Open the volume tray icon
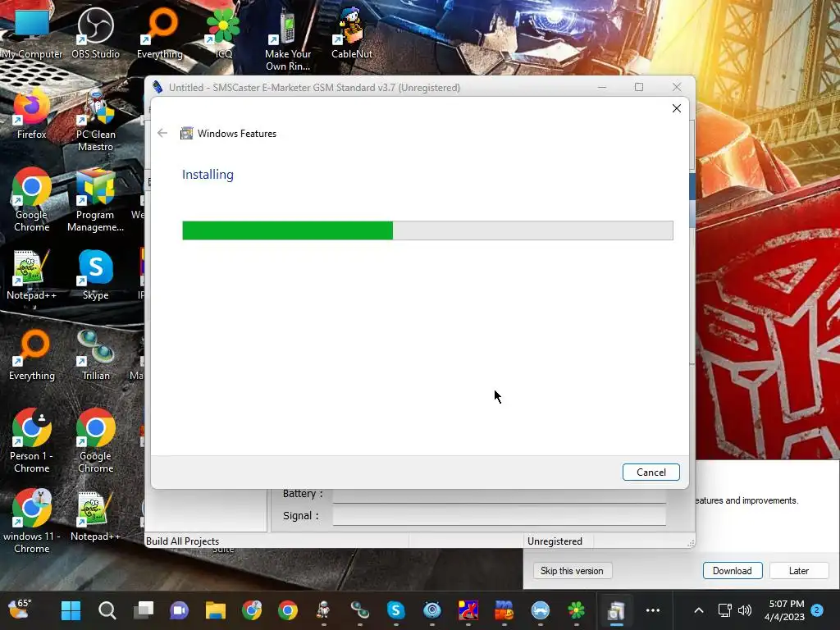This screenshot has width=840, height=630. pos(745,610)
